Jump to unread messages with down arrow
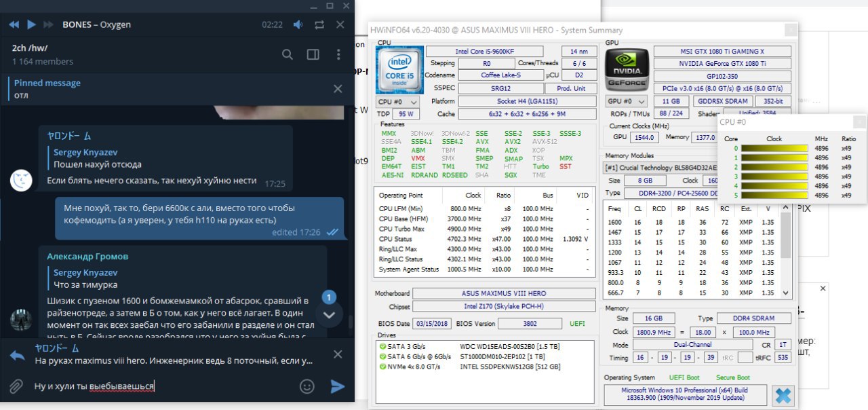This screenshot has width=868, height=410. (329, 315)
